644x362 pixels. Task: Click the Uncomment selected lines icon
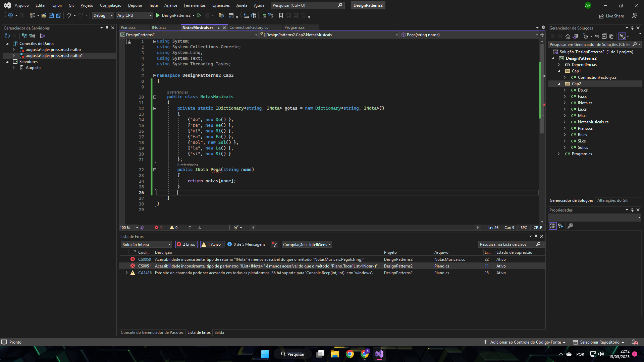click(271, 15)
